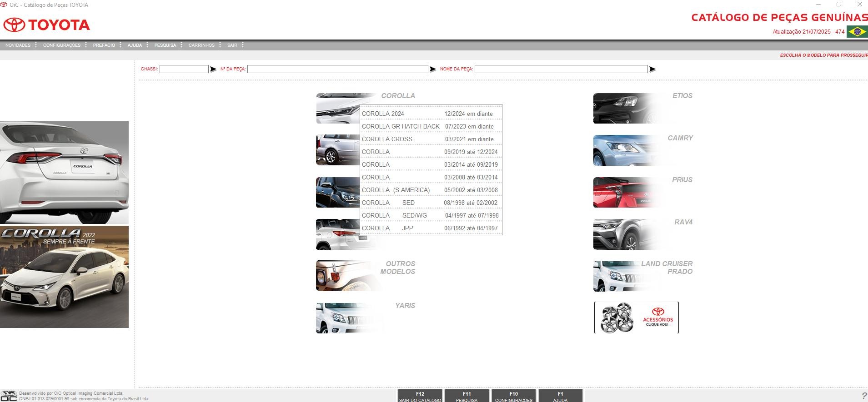This screenshot has width=868, height=402.
Task: Select the Etios model thumbnail
Action: tap(625, 108)
